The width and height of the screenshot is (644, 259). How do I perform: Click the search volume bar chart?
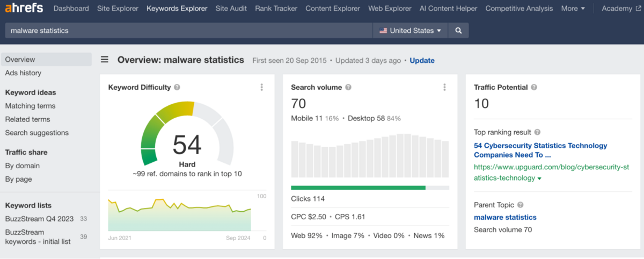370,156
